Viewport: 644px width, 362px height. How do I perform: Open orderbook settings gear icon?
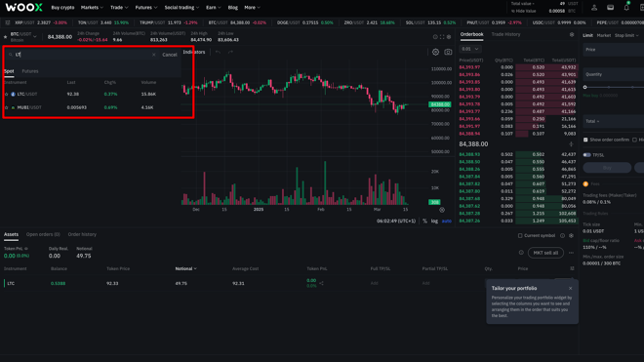click(x=572, y=34)
